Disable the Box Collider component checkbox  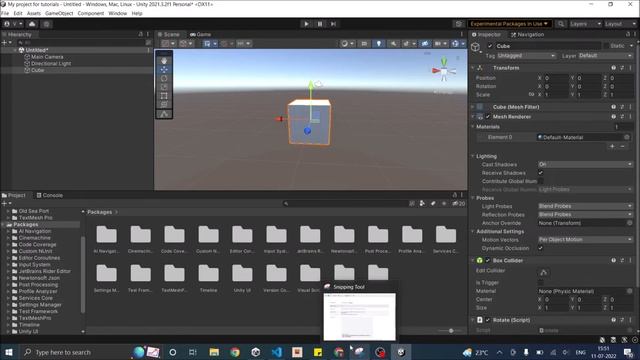pyautogui.click(x=488, y=260)
